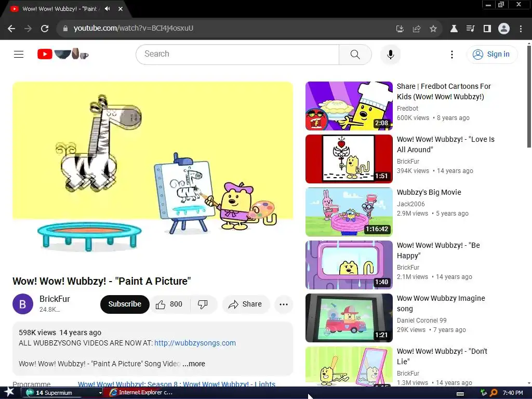Click the 7:40 PM taskbar clock

coord(513,393)
